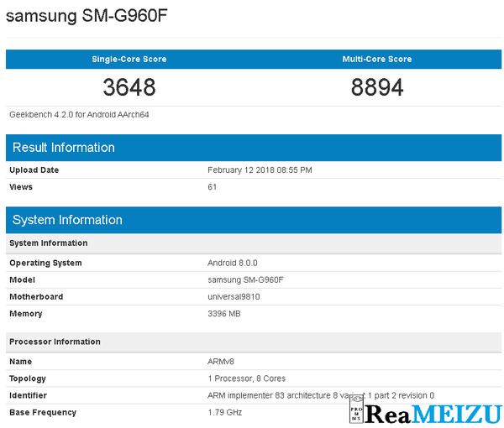Select the Identifier label
This screenshot has height=428, width=504.
point(29,395)
